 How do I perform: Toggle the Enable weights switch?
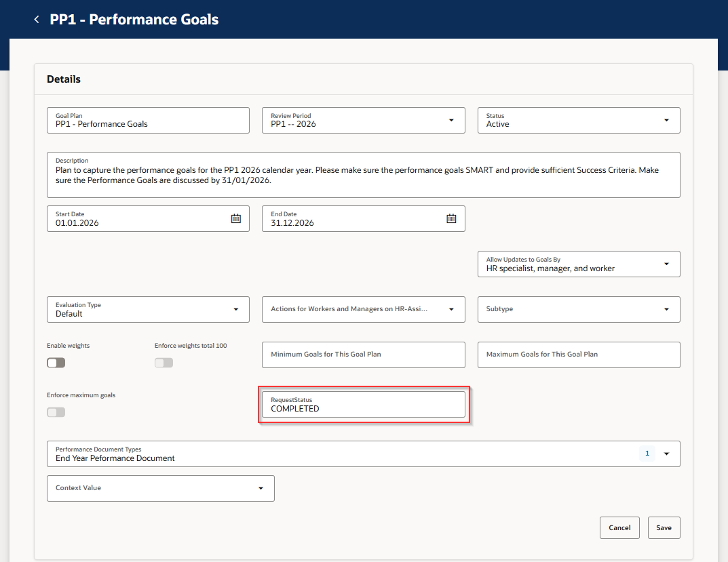[x=56, y=363]
